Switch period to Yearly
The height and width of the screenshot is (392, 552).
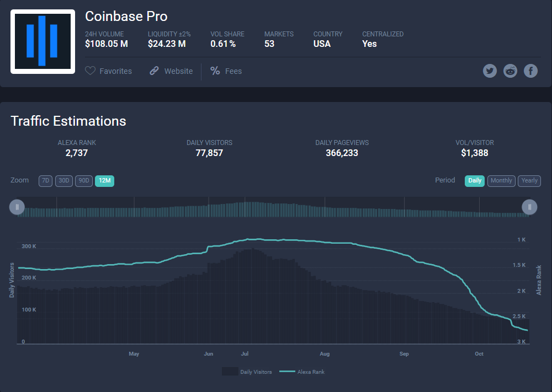529,181
